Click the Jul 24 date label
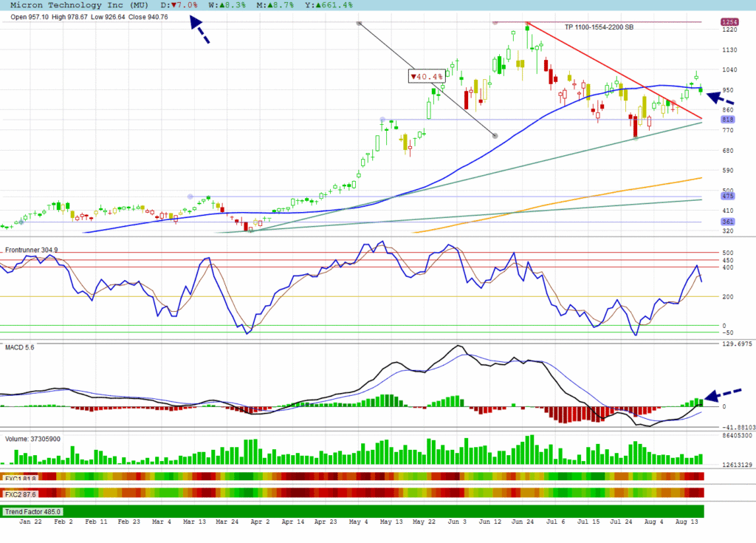The width and height of the screenshot is (756, 543). [621, 522]
